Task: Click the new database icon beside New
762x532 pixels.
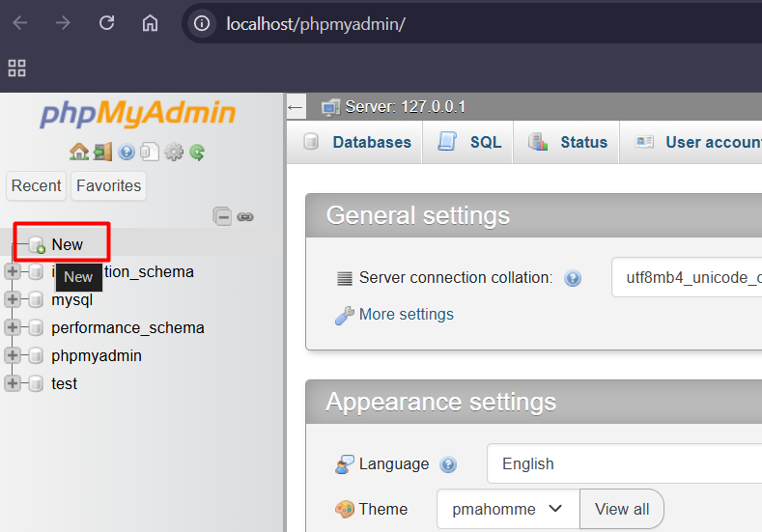Action: point(37,245)
